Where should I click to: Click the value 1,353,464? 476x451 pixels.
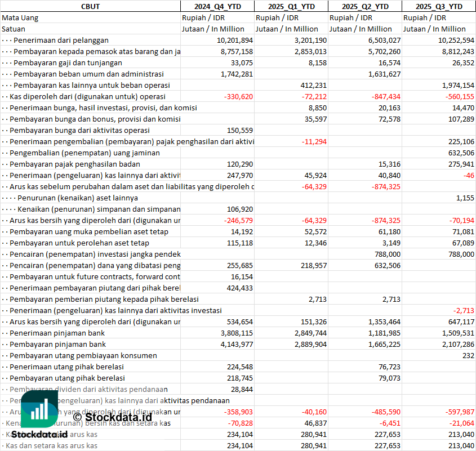(x=384, y=321)
